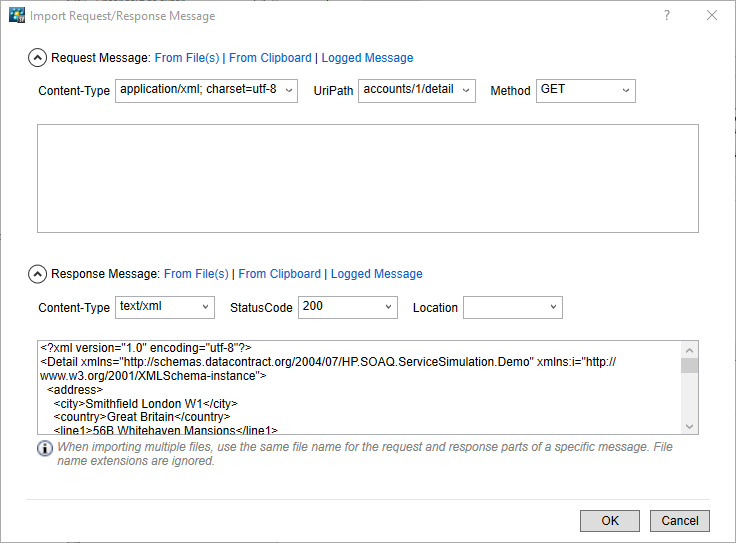Import response From Clipboard
Screen dimensions: 736x543
(x=280, y=274)
